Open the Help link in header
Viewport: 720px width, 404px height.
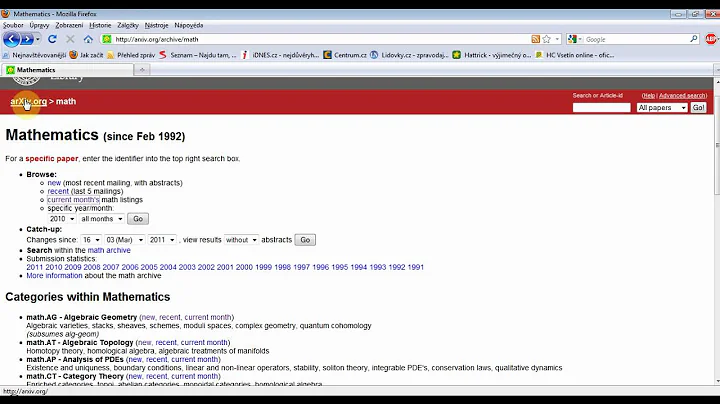pyautogui.click(x=649, y=95)
